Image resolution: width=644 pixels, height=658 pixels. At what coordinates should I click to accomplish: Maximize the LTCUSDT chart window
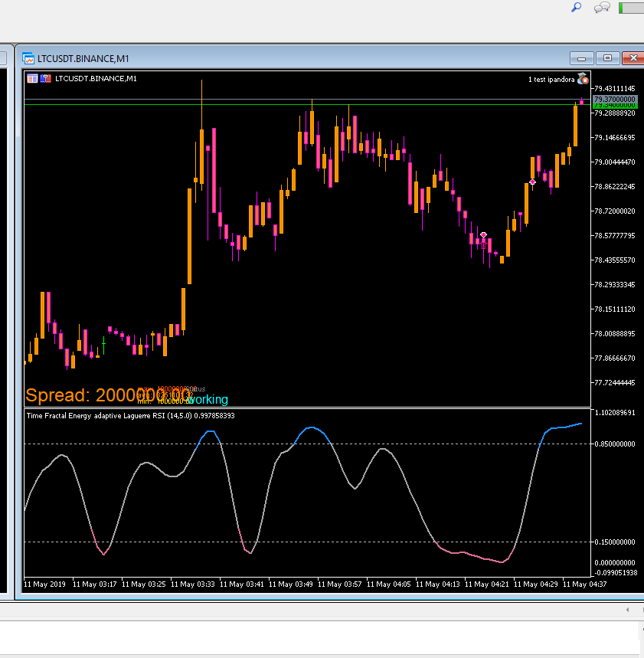[x=607, y=58]
